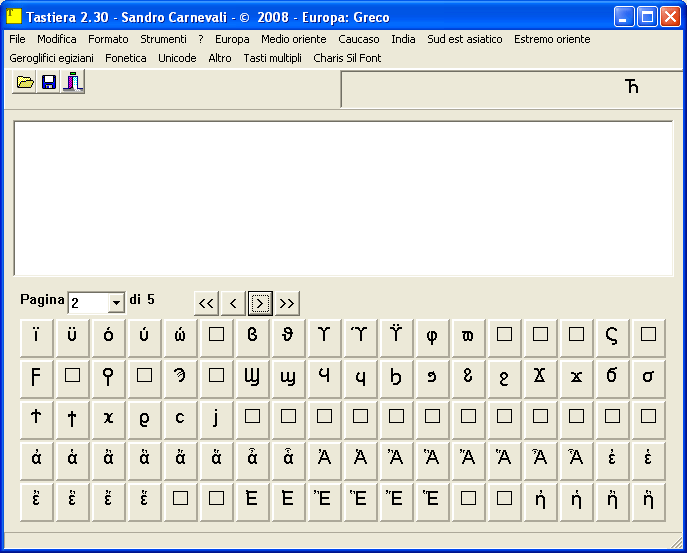Open the India menu

(x=403, y=39)
